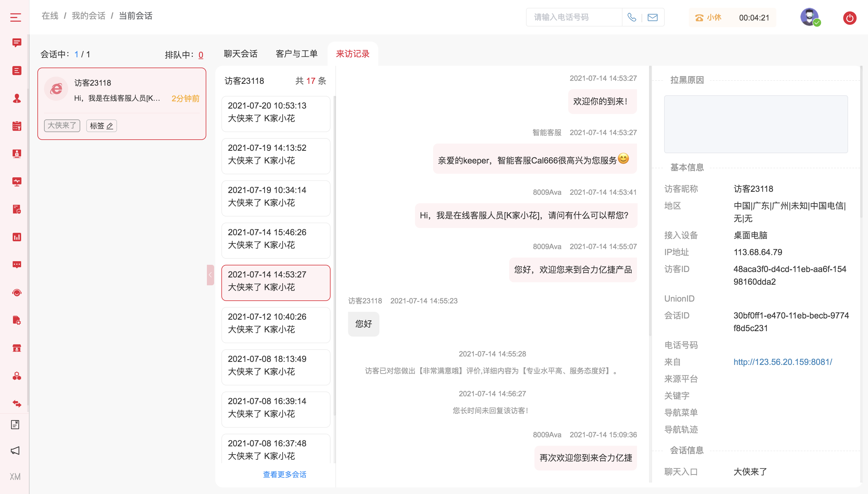This screenshot has width=868, height=494.
Task: Click the phone number input field
Action: [574, 17]
